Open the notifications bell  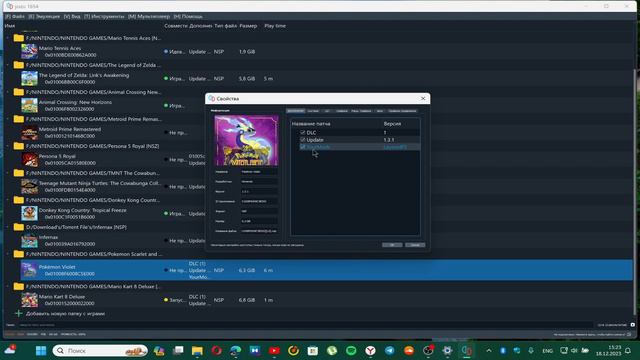(628, 351)
